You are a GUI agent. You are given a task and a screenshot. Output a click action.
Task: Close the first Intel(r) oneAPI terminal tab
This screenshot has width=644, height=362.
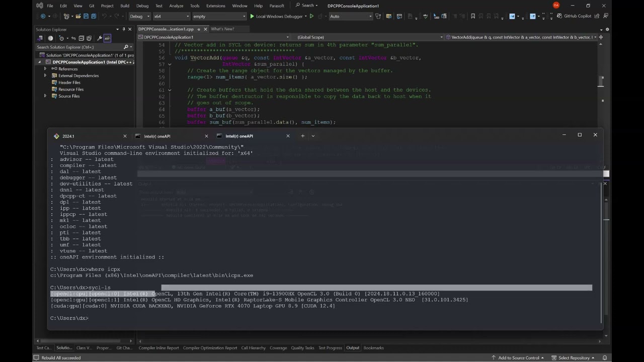[206, 136]
